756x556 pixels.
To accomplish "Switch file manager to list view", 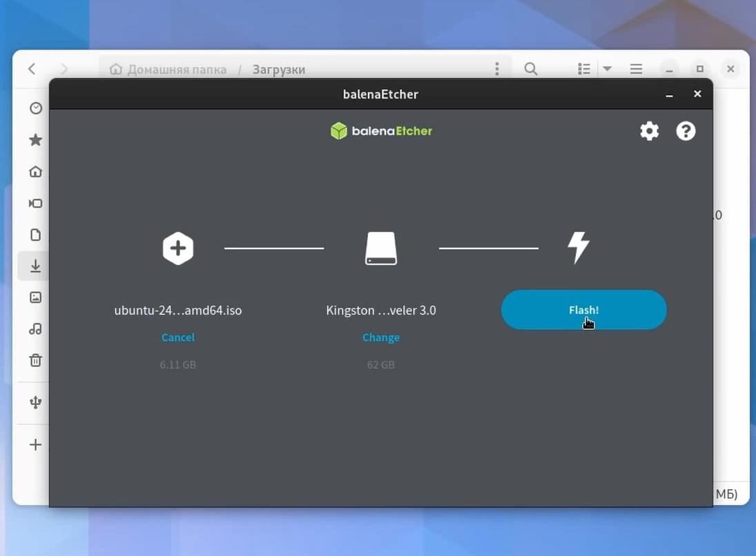I will 584,69.
